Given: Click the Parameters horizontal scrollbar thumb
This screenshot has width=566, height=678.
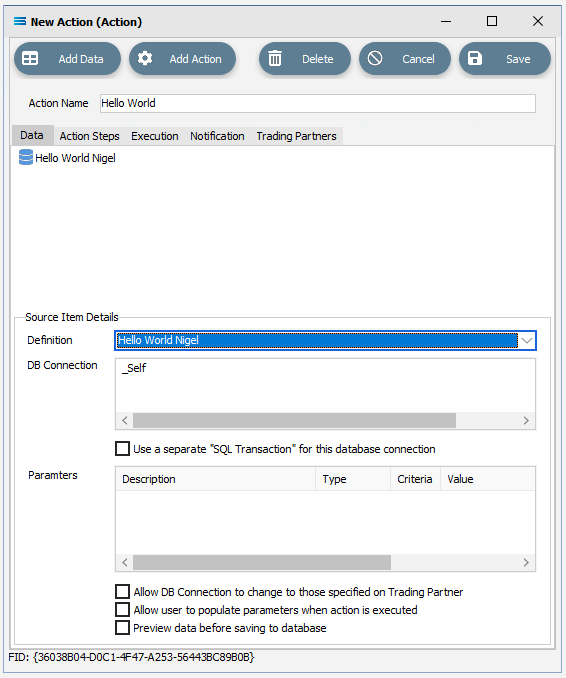Looking at the screenshot, I should tap(262, 563).
